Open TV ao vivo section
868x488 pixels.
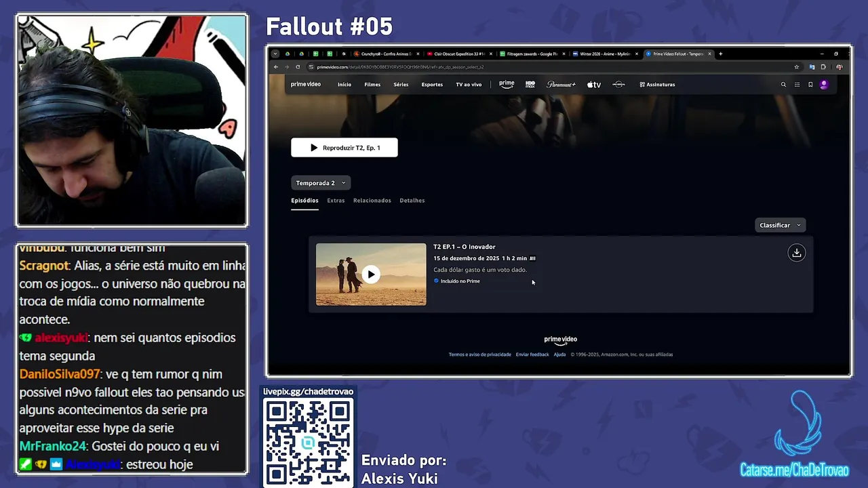tap(469, 85)
